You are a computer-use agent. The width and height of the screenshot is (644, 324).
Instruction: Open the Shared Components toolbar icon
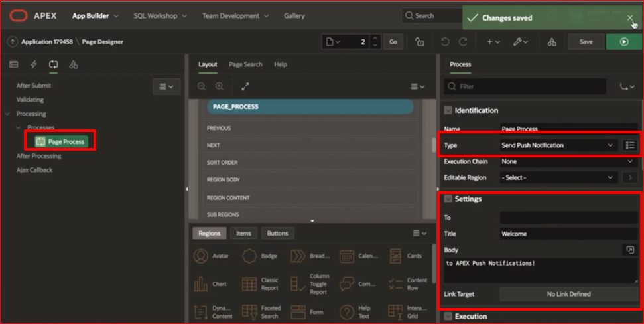tap(552, 42)
